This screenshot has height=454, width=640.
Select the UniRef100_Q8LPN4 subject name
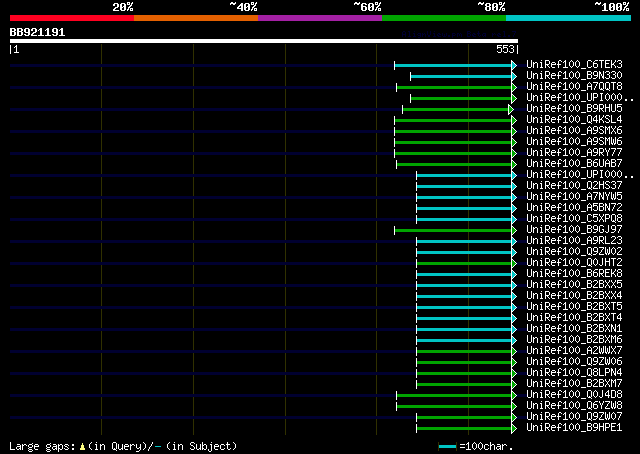tap(574, 373)
